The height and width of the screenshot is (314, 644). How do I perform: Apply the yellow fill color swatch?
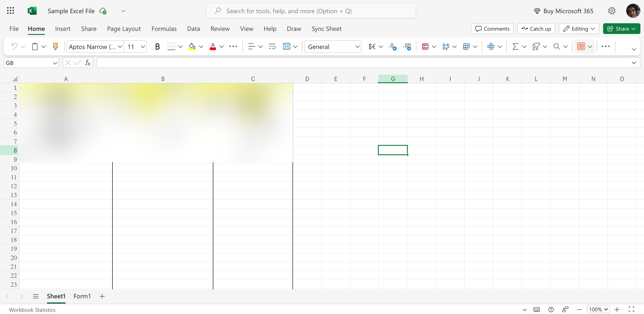point(192,47)
